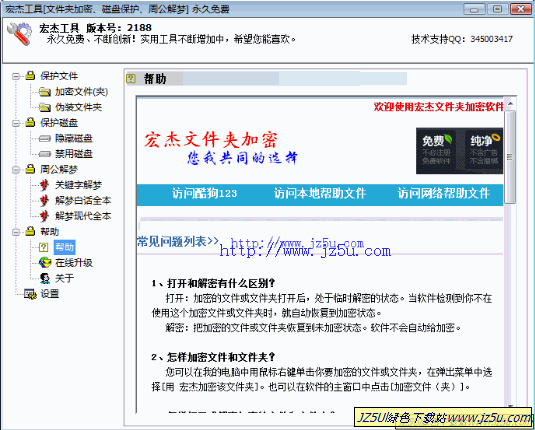This screenshot has width=535, height=430.
Task: Open 解梦白话全本 tree item
Action: (83, 201)
